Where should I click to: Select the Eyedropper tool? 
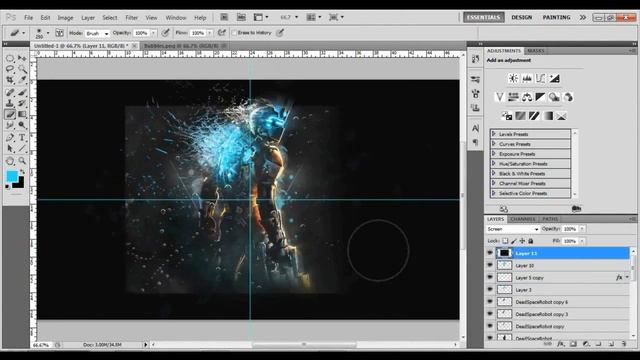pos(22,80)
